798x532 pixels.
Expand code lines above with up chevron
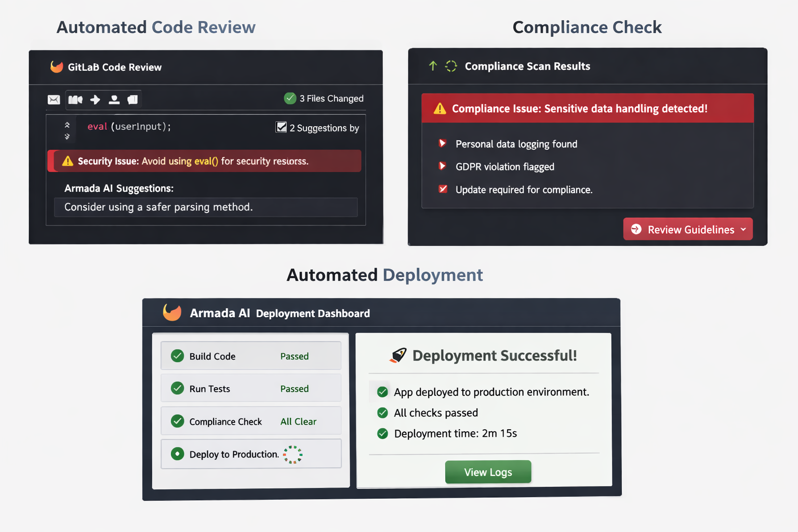point(67,125)
